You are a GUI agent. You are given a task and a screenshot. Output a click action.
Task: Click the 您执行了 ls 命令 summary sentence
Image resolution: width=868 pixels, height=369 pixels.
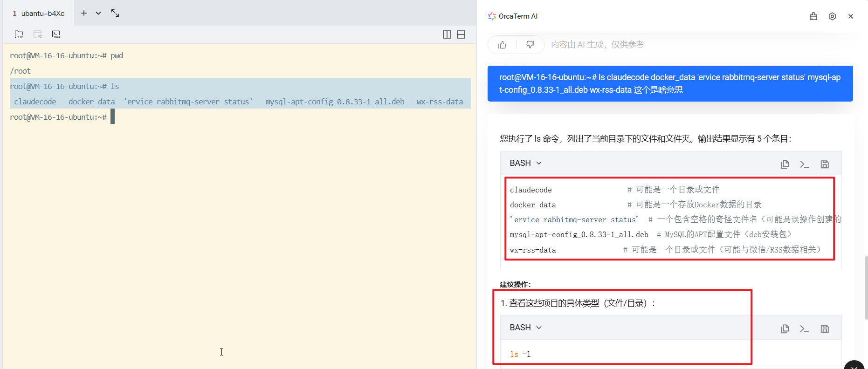pos(646,138)
